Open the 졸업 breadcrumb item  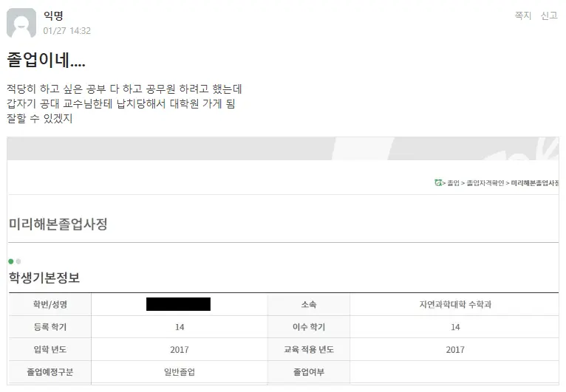453,182
